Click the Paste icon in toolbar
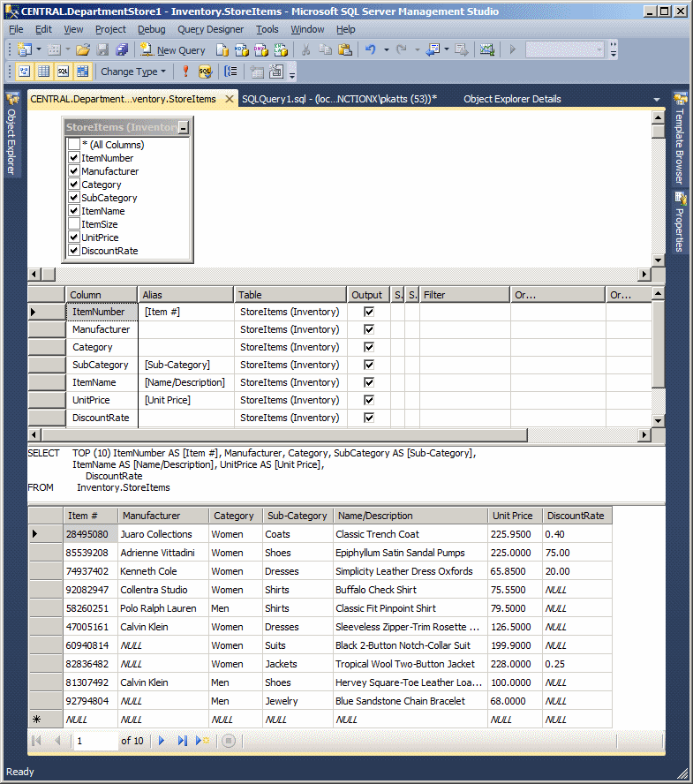The image size is (693, 784). coord(345,49)
